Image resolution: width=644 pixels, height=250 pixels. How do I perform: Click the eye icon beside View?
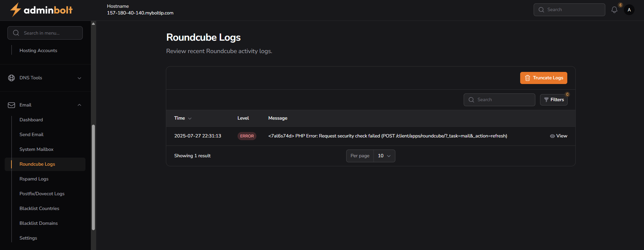click(552, 136)
